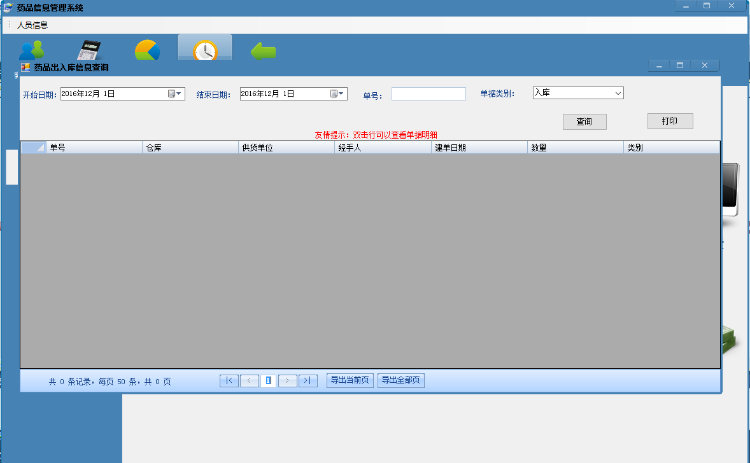Open the end date (结束日期) calendar dropdown
Image resolution: width=750 pixels, height=463 pixels.
tap(339, 93)
